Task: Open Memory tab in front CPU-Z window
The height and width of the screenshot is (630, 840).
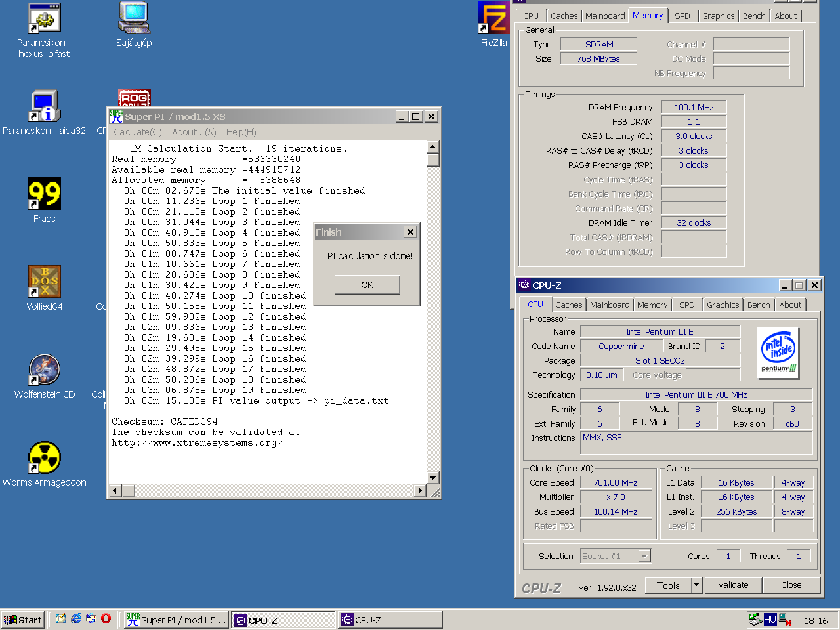Action: [x=652, y=304]
